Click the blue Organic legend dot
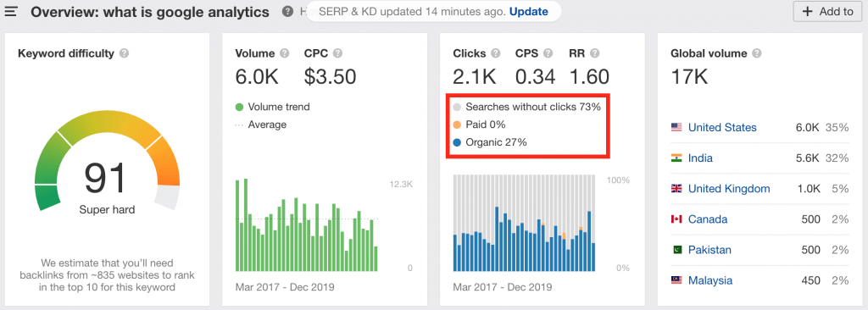The width and height of the screenshot is (868, 310). tap(457, 142)
